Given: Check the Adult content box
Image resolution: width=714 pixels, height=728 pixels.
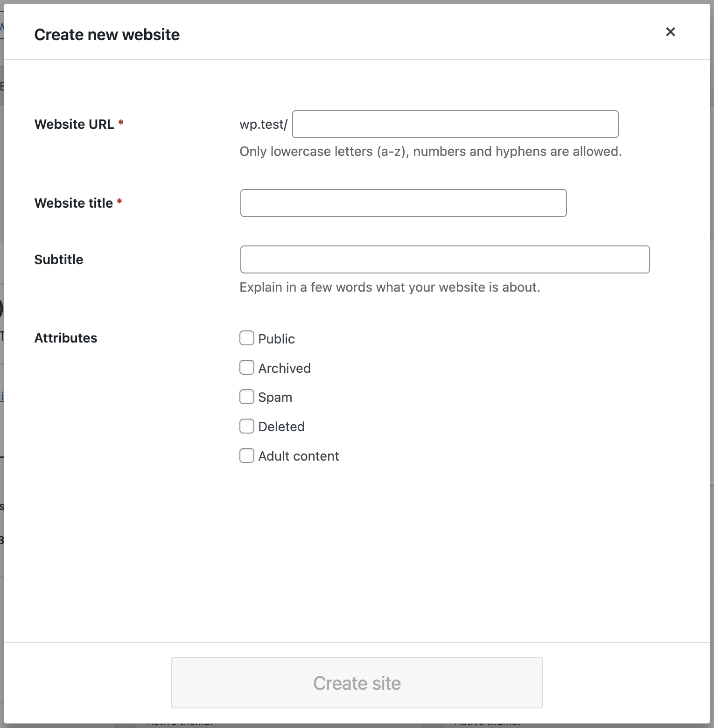Looking at the screenshot, I should click(247, 455).
